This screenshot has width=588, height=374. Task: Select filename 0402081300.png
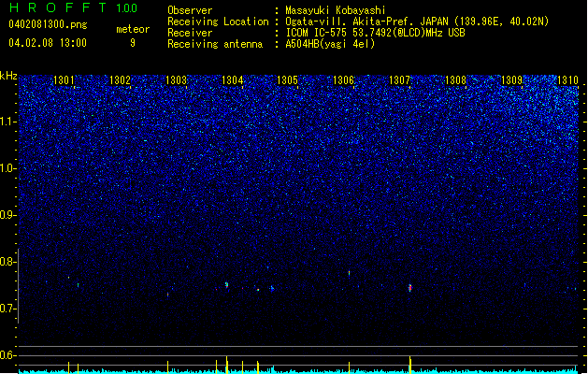click(48, 25)
